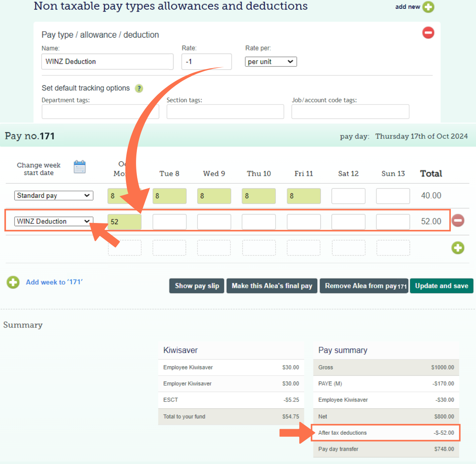Select the Rate field showing -1
Image resolution: width=476 pixels, height=464 pixels.
point(206,62)
